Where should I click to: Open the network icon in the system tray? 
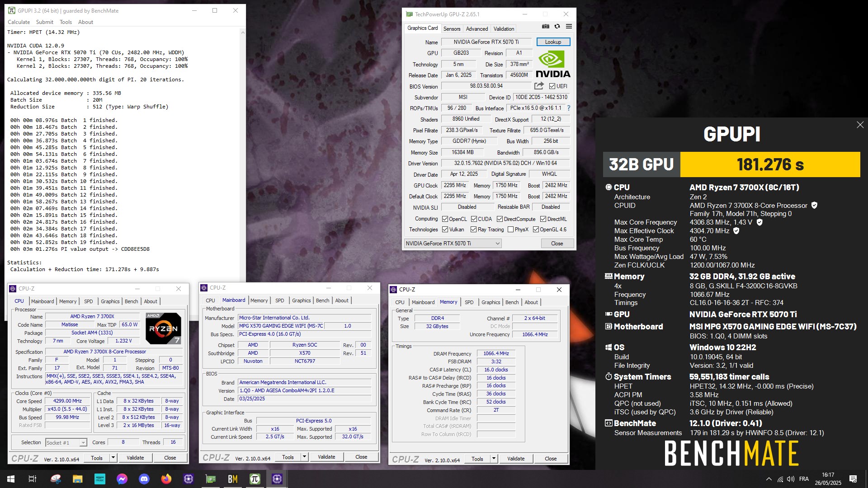(780, 479)
